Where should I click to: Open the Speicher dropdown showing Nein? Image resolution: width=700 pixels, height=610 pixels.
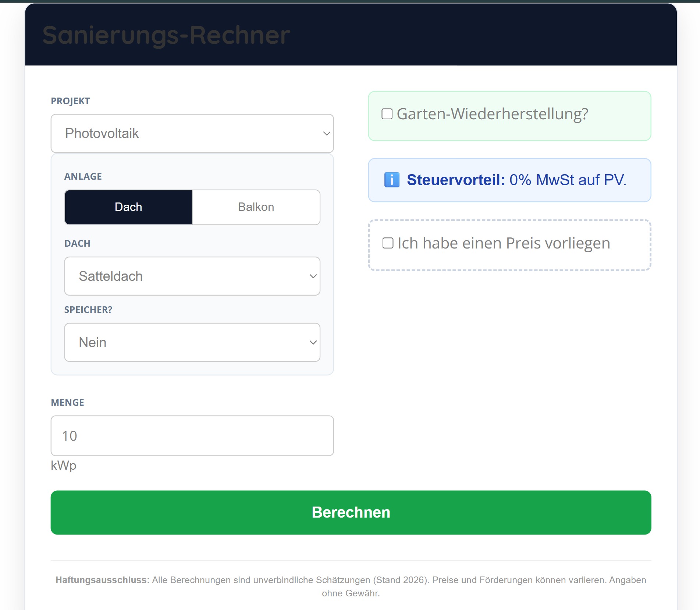tap(192, 342)
